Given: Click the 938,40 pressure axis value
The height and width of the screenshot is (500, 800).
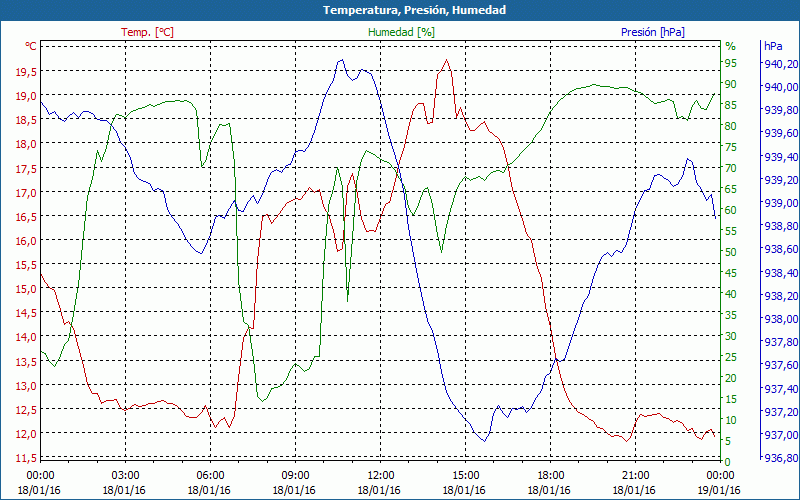Looking at the screenshot, I should (781, 273).
